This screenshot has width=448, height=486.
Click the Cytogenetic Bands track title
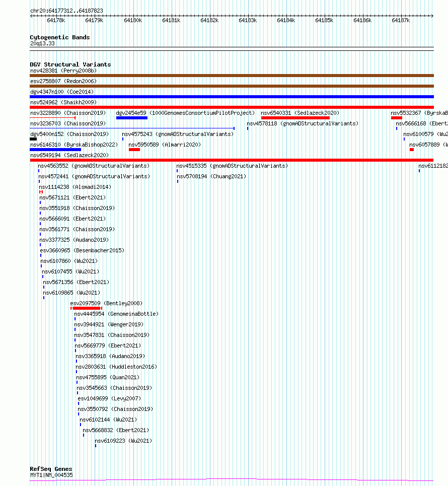coord(60,37)
